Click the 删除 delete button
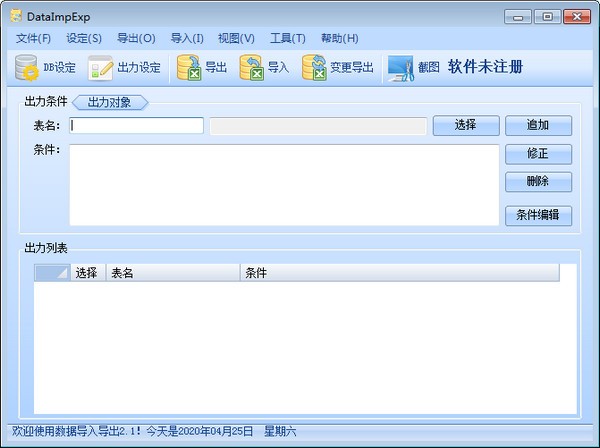 coord(538,182)
